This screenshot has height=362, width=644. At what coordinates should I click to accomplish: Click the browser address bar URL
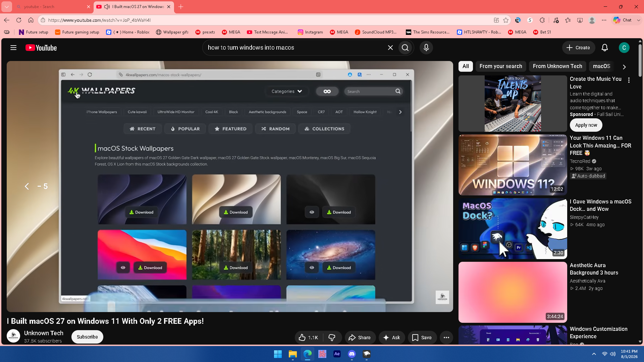tap(99, 20)
